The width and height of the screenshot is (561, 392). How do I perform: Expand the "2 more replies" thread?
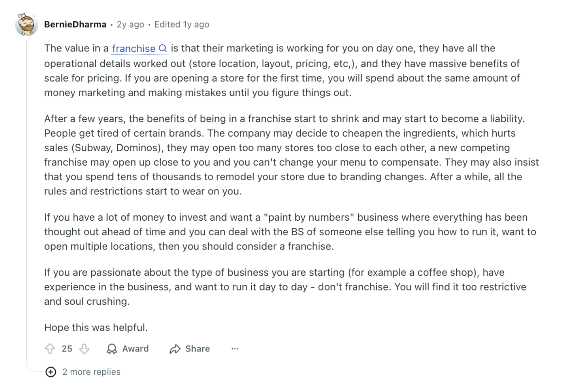coord(92,372)
